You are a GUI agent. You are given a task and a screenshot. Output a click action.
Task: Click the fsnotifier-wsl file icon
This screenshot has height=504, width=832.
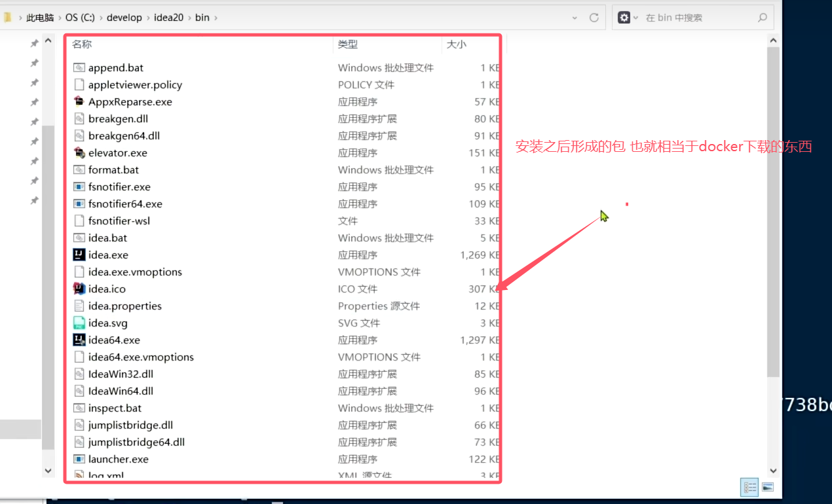(79, 221)
